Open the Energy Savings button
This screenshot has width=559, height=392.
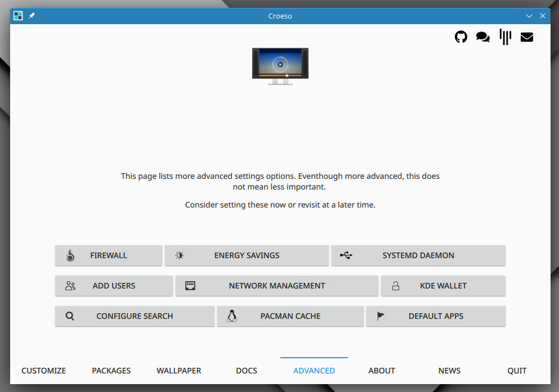pyautogui.click(x=247, y=255)
